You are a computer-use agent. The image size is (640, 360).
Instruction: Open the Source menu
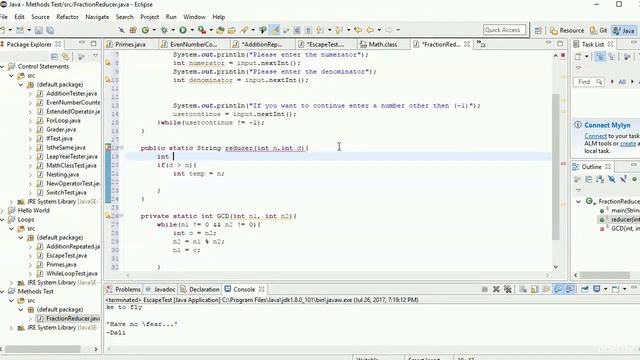coord(40,17)
